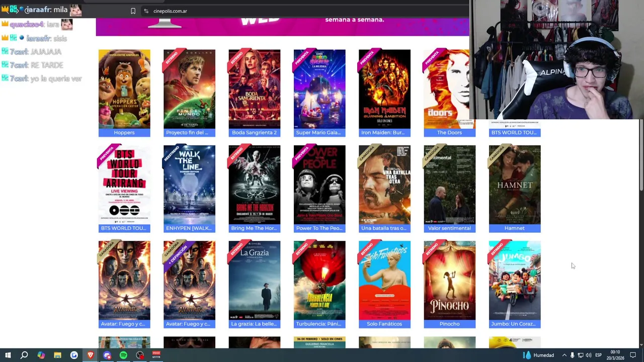This screenshot has height=362, width=644.
Task: Open Discord from the taskbar
Action: point(107,355)
